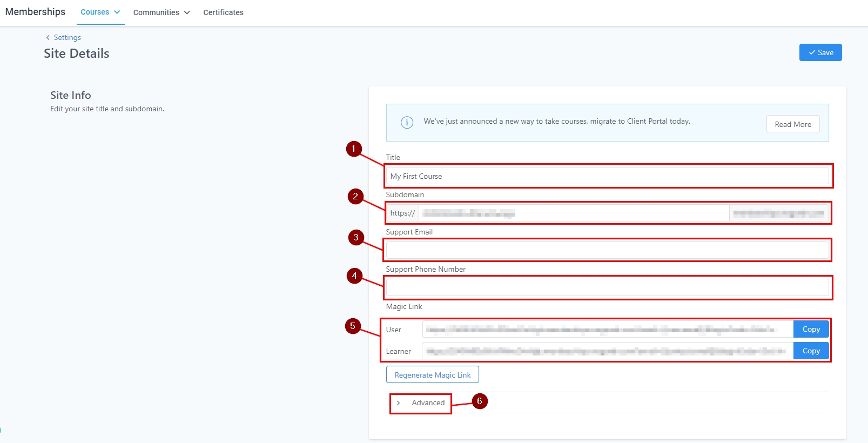
Task: Focus the Subdomain text field
Action: 573,213
